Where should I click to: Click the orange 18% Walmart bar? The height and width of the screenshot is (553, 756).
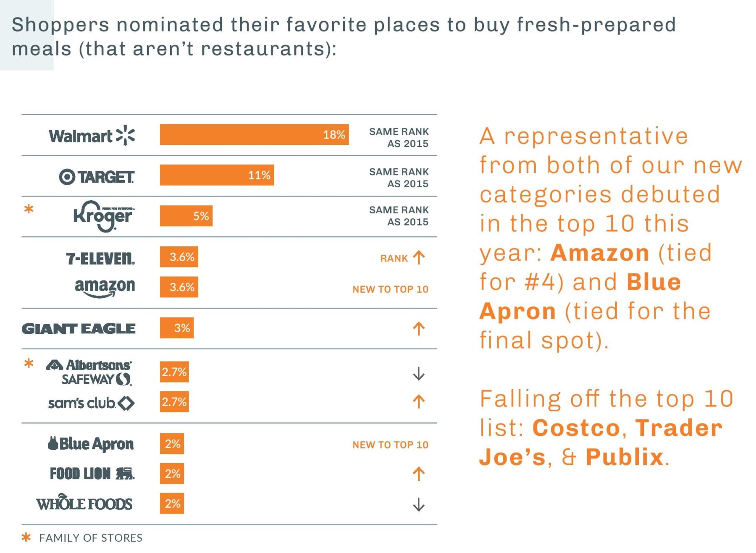(254, 134)
